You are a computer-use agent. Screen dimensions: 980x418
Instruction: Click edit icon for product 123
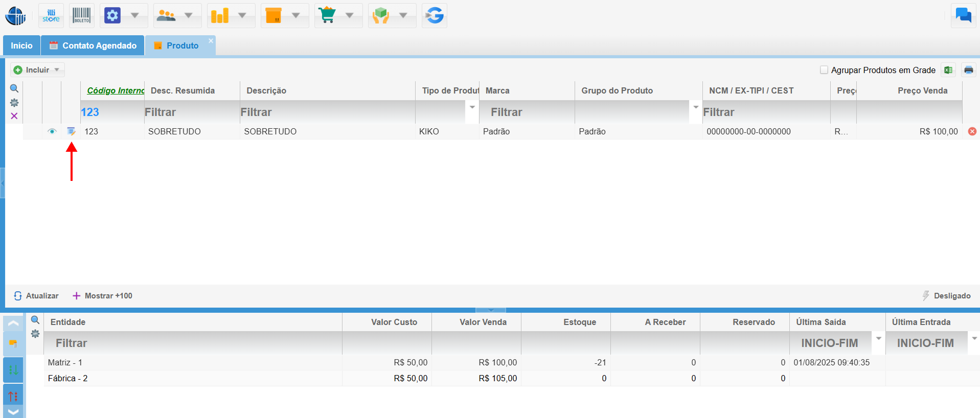point(71,131)
